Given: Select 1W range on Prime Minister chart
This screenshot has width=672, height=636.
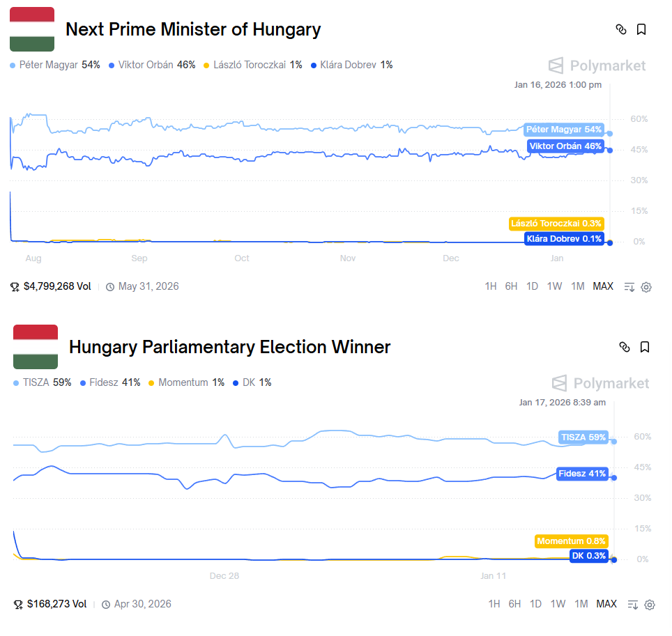Looking at the screenshot, I should (x=554, y=286).
